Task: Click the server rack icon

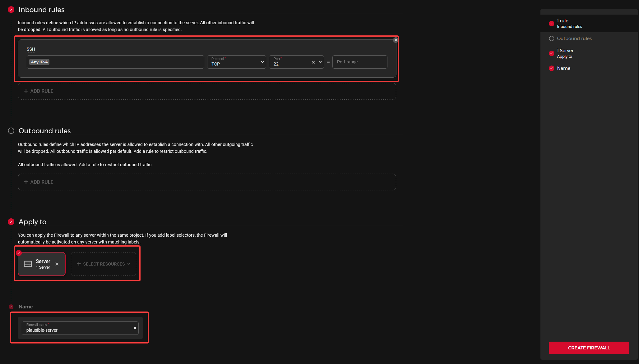Action: pos(28,264)
